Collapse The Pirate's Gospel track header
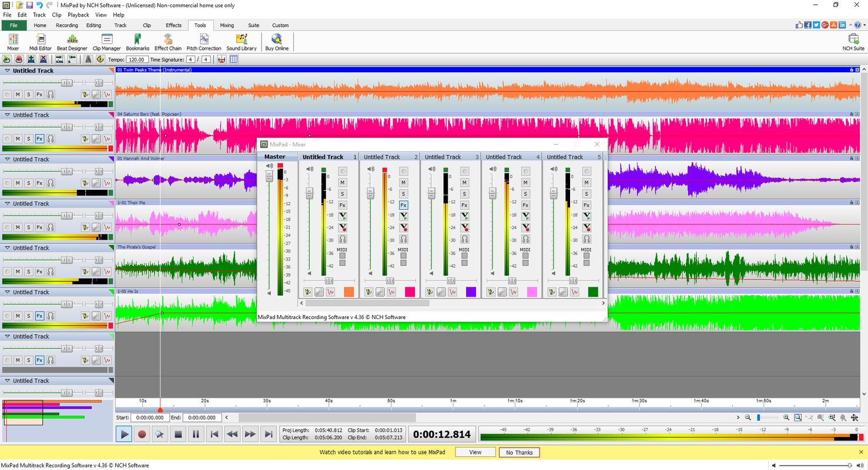The height and width of the screenshot is (470, 868). click(x=8, y=248)
